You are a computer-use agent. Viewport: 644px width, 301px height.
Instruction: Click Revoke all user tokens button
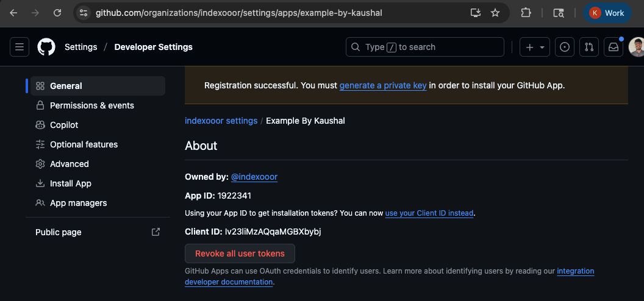[x=240, y=253]
